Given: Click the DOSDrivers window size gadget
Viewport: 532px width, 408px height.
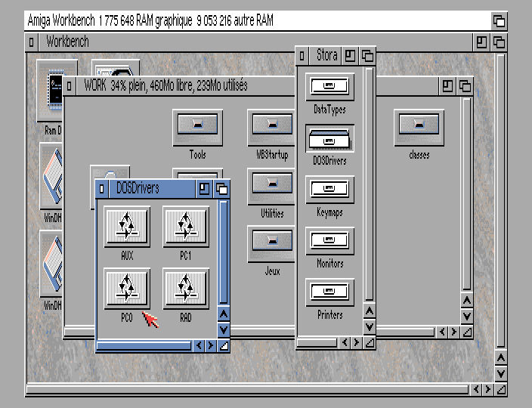Looking at the screenshot, I should (x=224, y=345).
